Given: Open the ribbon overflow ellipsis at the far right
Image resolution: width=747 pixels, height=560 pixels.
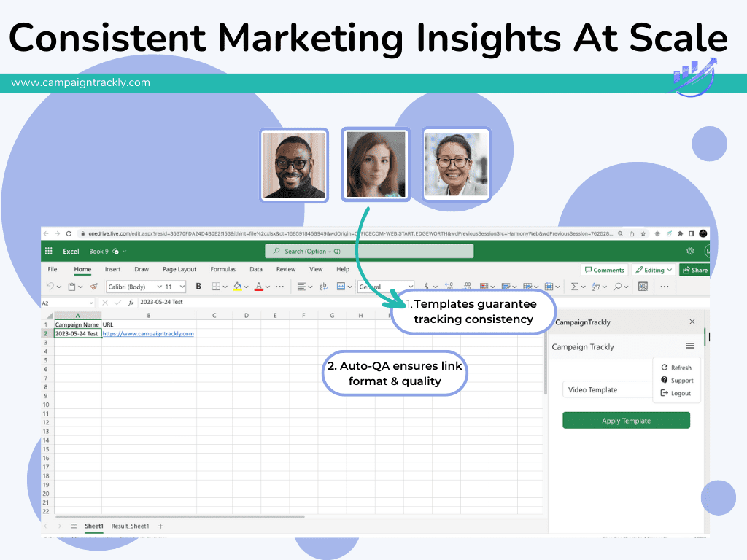Looking at the screenshot, I should [665, 286].
